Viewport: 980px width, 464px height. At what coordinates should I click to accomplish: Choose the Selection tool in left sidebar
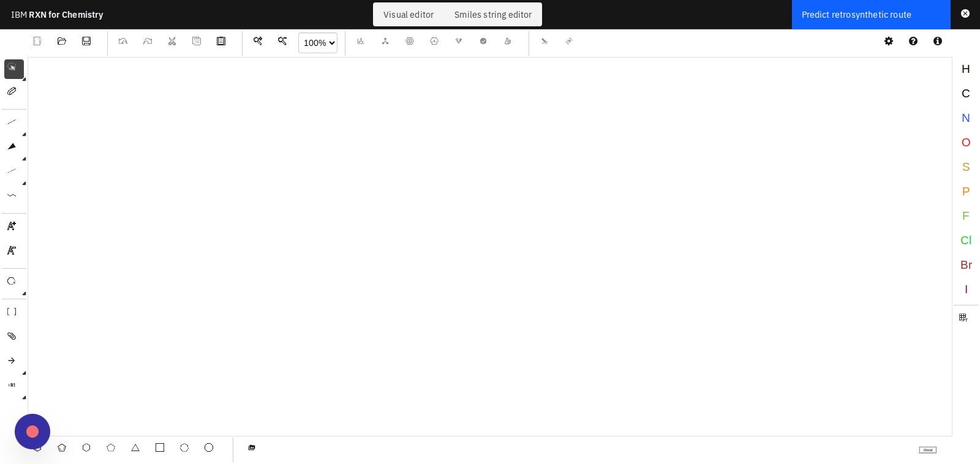[13, 69]
